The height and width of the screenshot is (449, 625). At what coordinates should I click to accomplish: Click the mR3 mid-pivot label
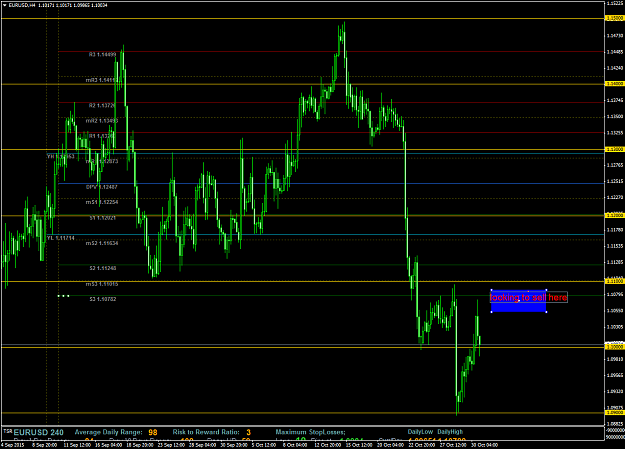point(102,80)
